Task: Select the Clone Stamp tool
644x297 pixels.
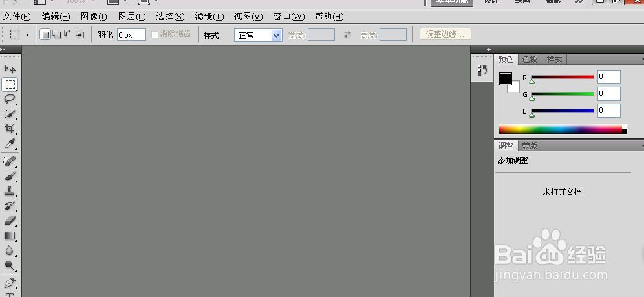Action: pyautogui.click(x=10, y=191)
